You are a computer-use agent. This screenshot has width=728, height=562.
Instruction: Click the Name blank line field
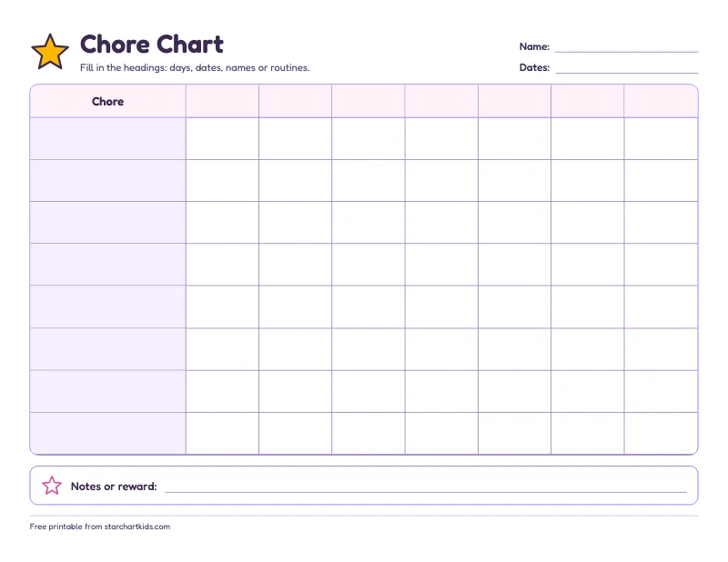pos(626,47)
